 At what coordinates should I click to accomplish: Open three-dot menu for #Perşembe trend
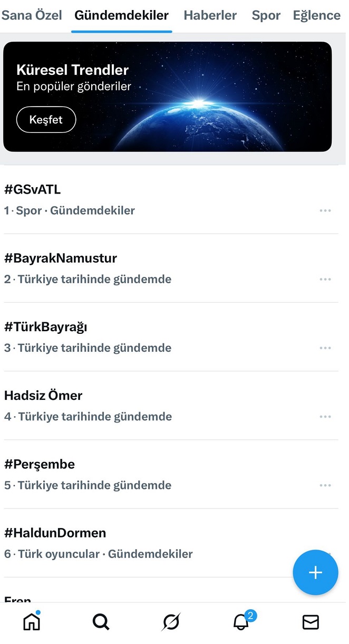tap(325, 485)
